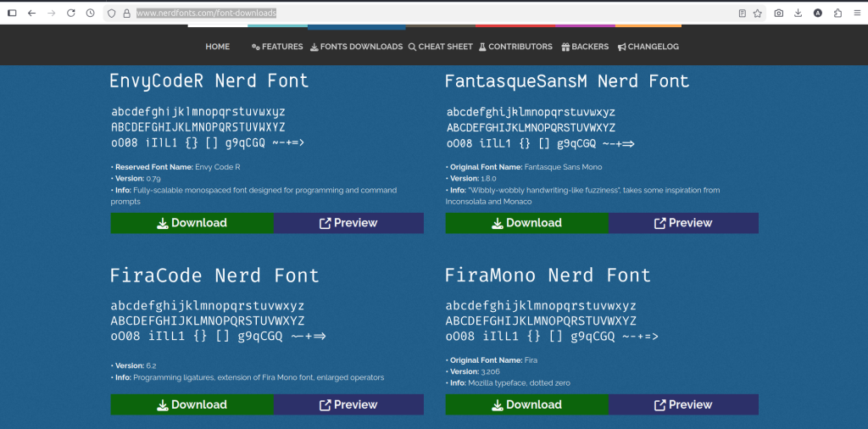The image size is (868, 429).
Task: Click the browser back arrow
Action: coord(31,14)
